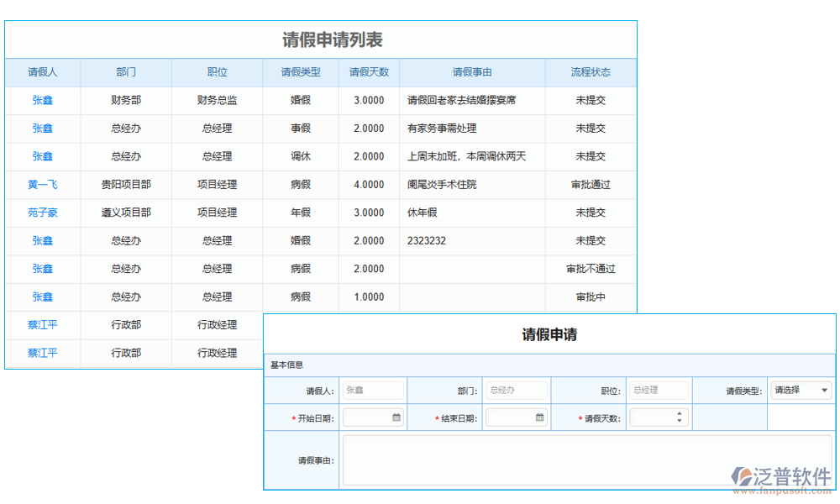The image size is (840, 504).
Task: Open 苑子豪's leave request link
Action: coord(42,213)
